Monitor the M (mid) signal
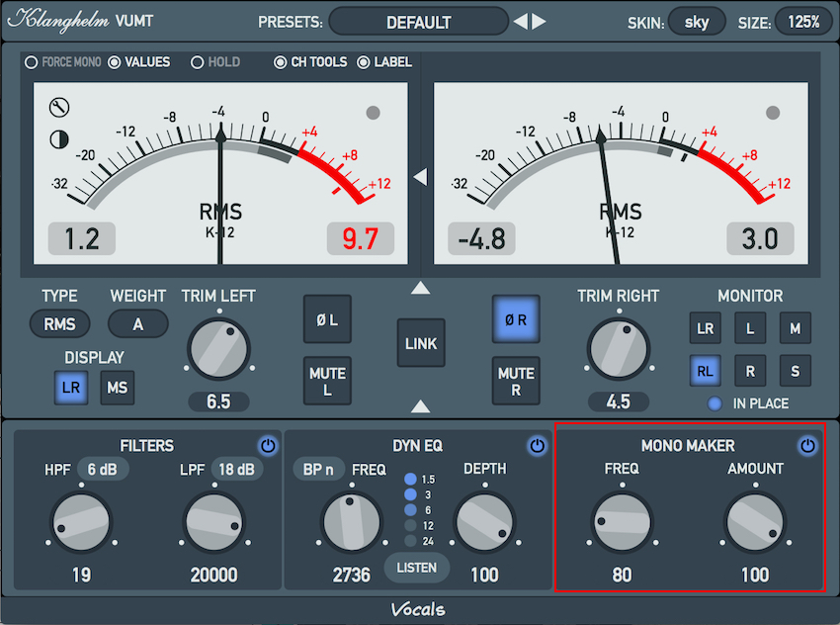Image resolution: width=840 pixels, height=625 pixels. tap(795, 328)
